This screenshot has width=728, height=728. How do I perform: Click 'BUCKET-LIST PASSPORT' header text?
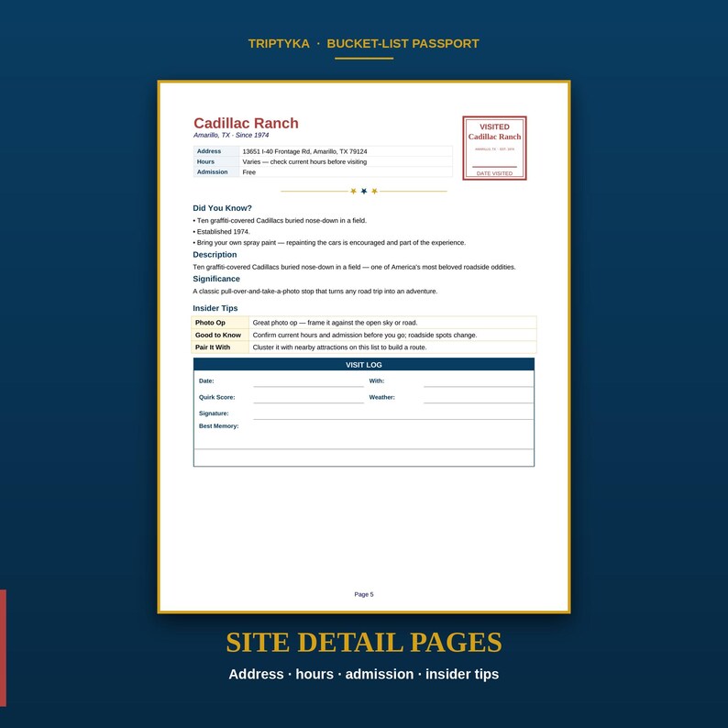(x=403, y=44)
